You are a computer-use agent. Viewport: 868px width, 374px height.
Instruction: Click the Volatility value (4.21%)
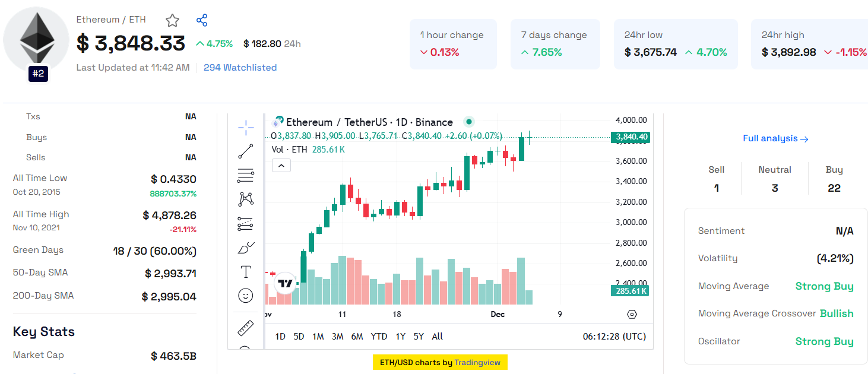click(x=835, y=258)
